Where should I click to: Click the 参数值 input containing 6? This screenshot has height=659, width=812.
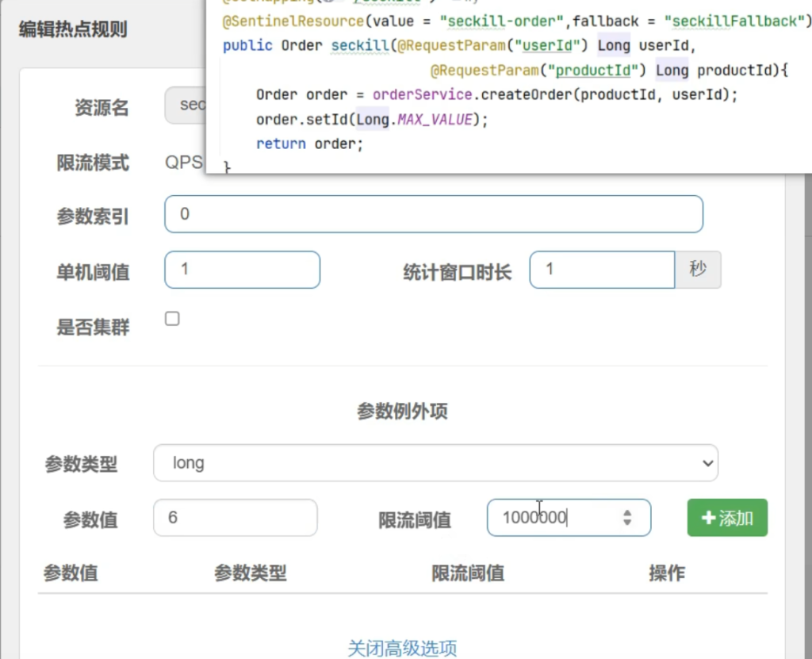point(235,518)
